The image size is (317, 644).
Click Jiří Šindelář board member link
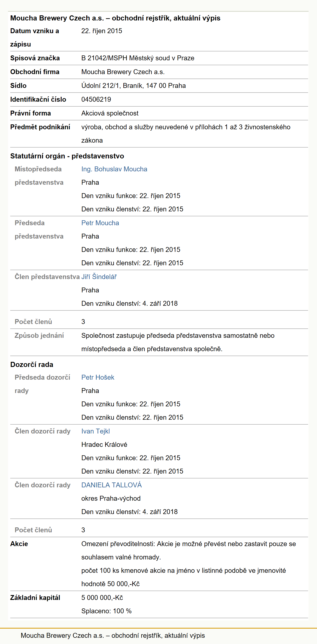click(x=99, y=277)
